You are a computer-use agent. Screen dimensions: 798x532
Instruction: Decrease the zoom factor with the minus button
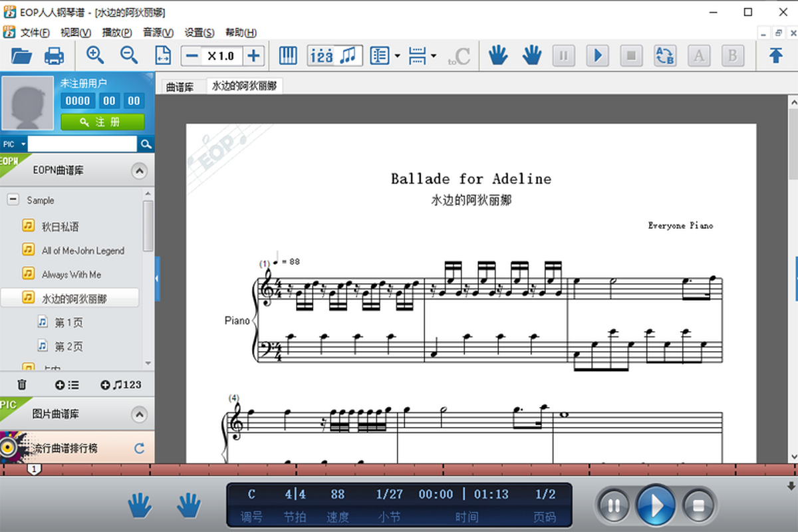[192, 56]
